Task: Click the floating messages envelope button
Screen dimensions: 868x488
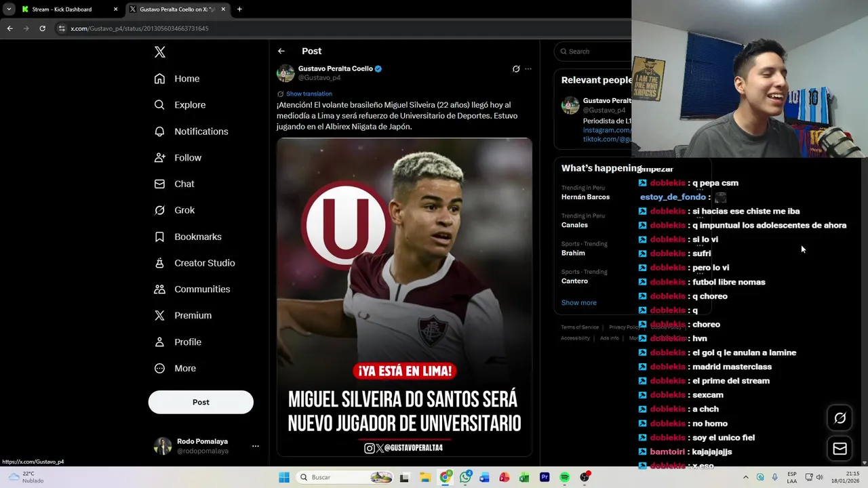Action: point(840,449)
